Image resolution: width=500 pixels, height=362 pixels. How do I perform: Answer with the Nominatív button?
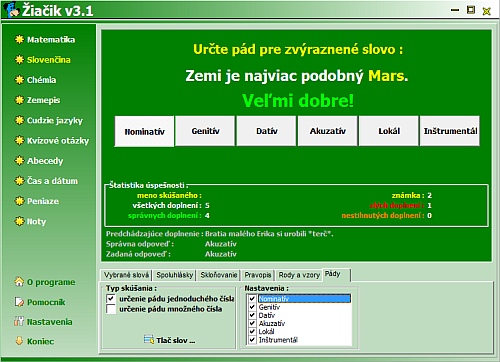click(x=144, y=131)
